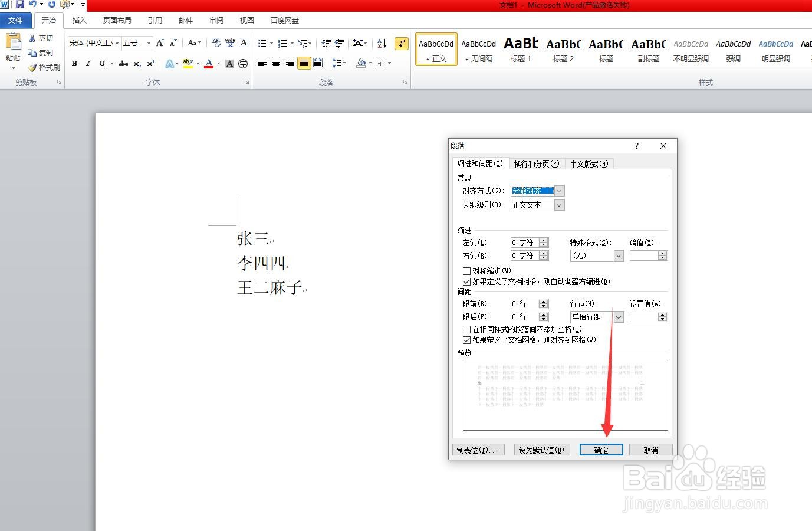Enable the 对称缩进 checkbox
812x531 pixels.
coord(466,271)
